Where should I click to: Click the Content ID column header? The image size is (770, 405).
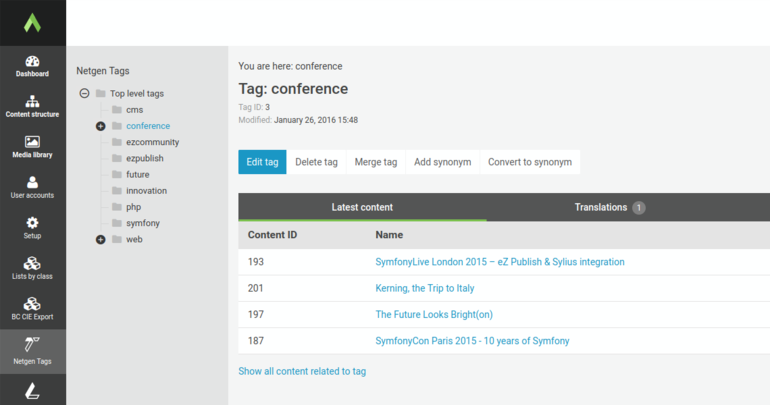pyautogui.click(x=273, y=235)
